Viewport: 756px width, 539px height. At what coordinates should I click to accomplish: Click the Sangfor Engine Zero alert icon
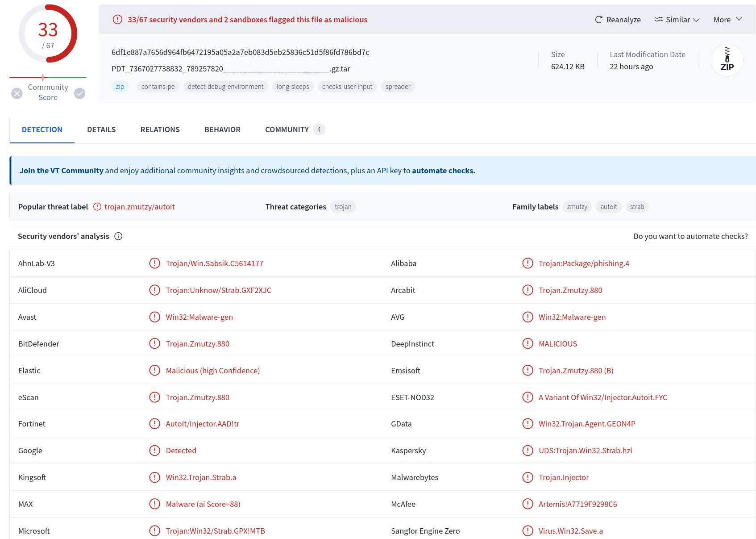coord(528,531)
